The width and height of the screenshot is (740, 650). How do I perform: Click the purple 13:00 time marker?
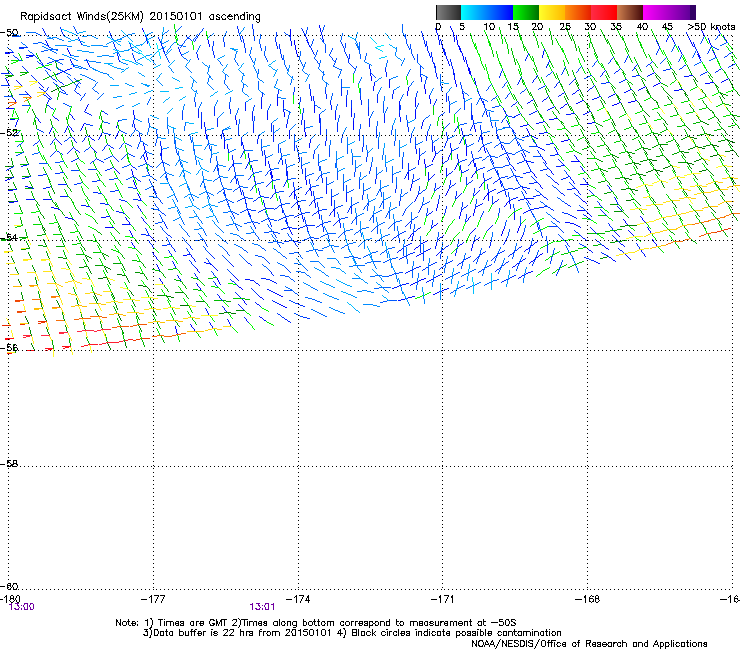22,607
